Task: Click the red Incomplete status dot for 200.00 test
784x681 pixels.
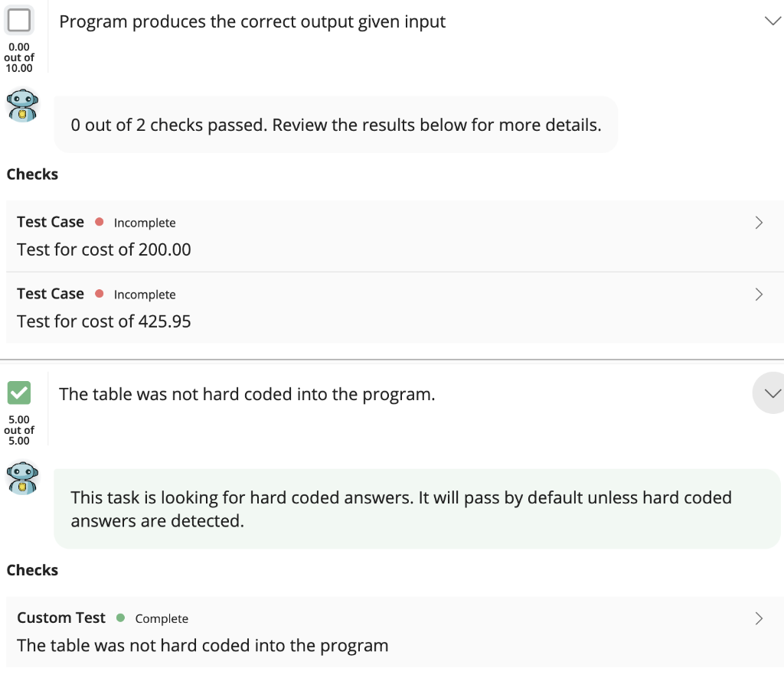Action: point(100,222)
